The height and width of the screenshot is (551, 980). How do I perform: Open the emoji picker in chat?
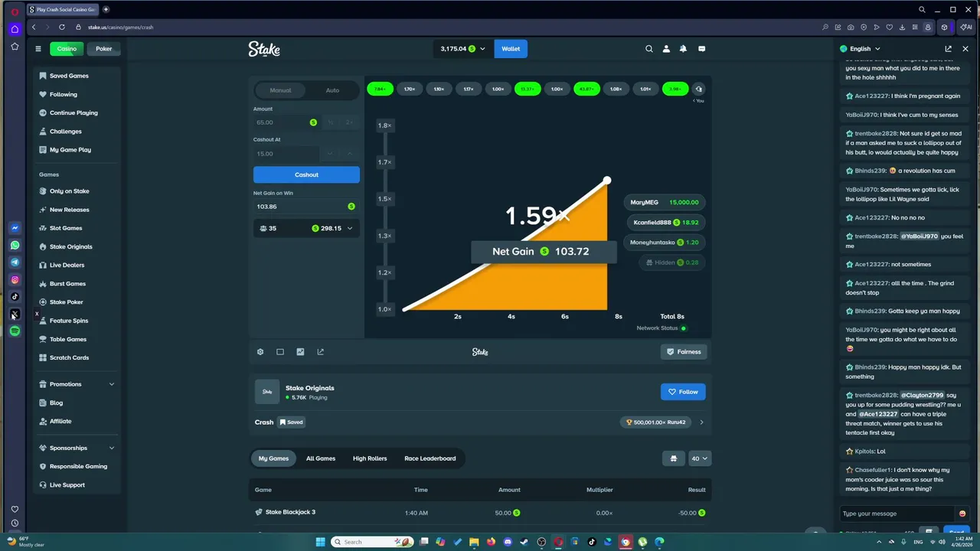[x=962, y=514]
